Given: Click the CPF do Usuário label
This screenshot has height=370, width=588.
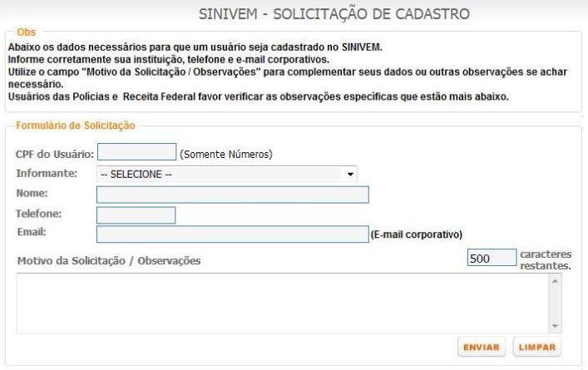Looking at the screenshot, I should click(x=54, y=153).
